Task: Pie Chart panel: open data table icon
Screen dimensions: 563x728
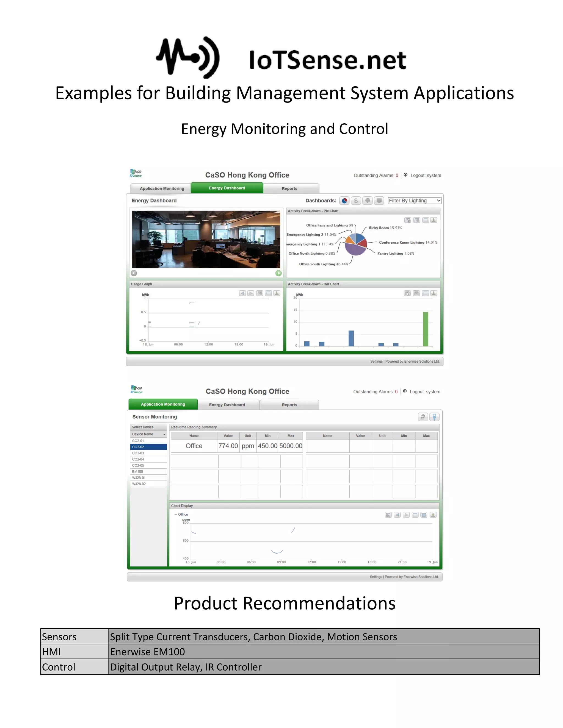Action: [x=416, y=220]
